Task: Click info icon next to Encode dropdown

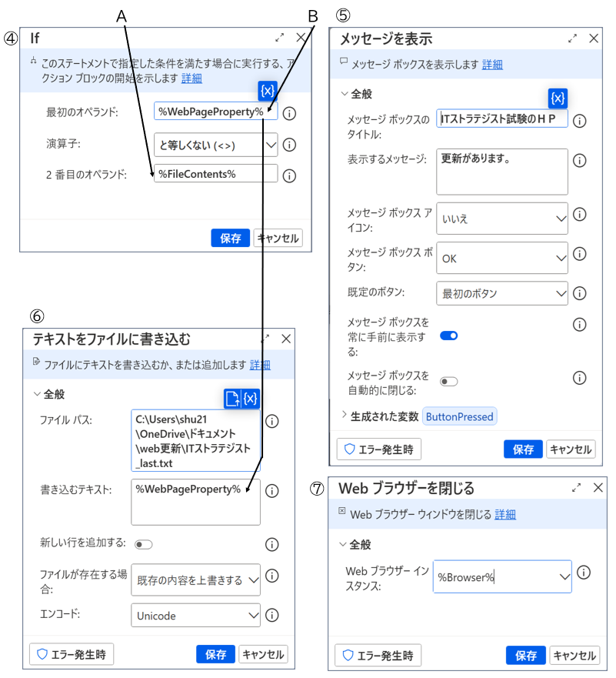Action: point(271,616)
